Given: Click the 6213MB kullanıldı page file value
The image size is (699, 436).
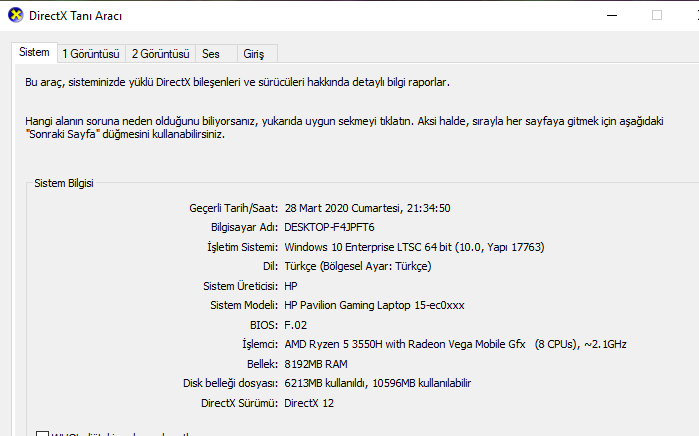Looking at the screenshot, I should tap(377, 383).
